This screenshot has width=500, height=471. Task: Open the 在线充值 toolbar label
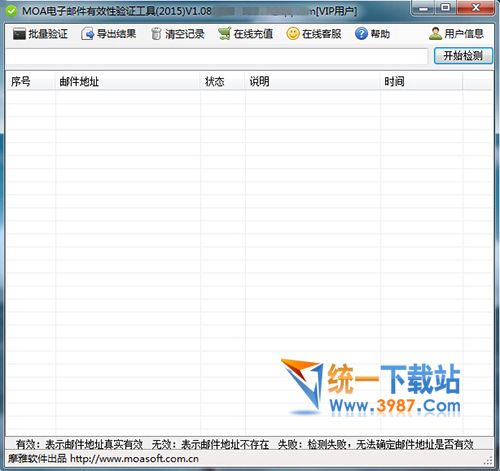tap(253, 34)
